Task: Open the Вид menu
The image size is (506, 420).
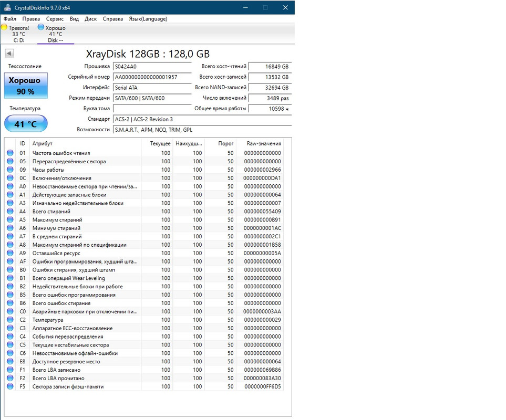Action: 74,19
